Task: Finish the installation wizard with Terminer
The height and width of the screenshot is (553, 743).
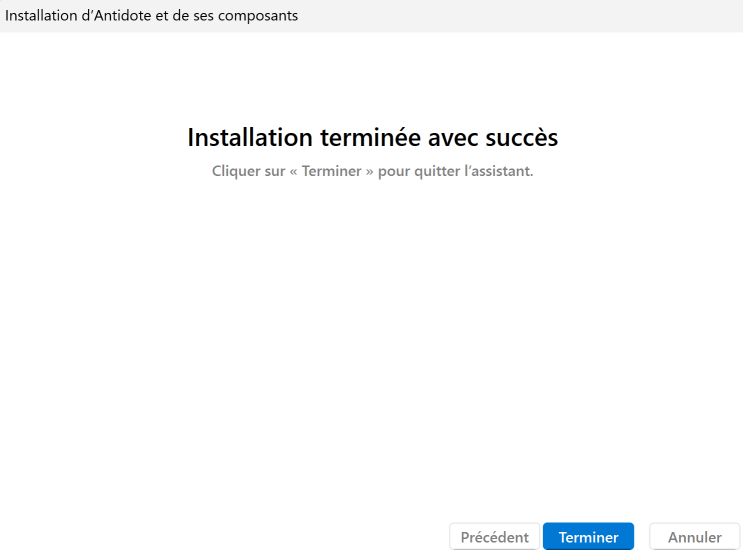Action: 588,537
